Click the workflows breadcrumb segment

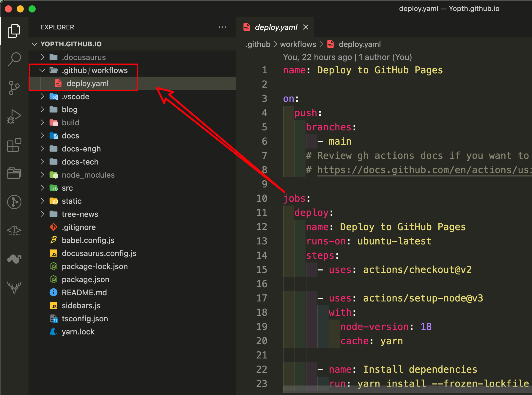tap(298, 44)
